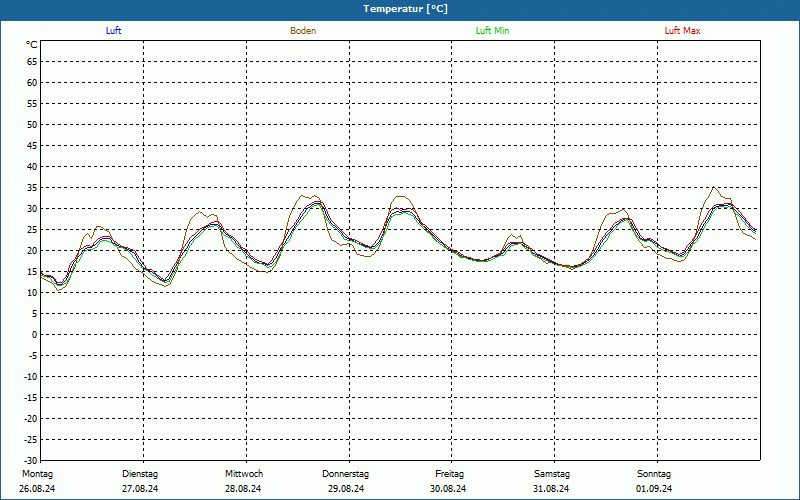Click the Temperatur [°C] chart title
The image size is (800, 500).
pos(406,9)
